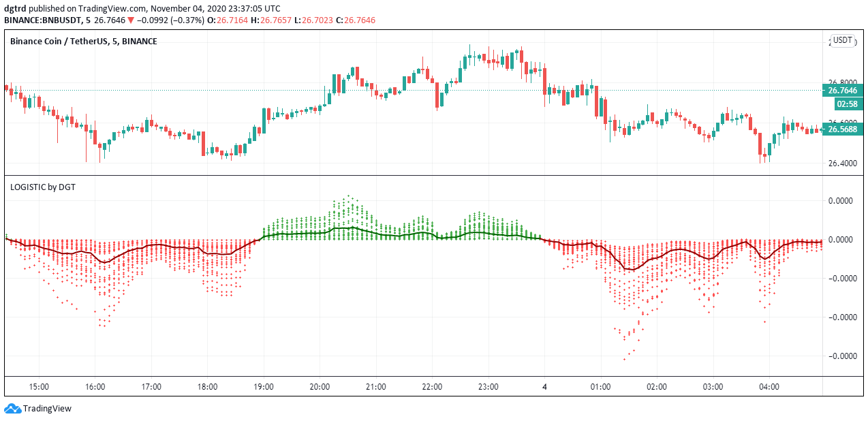Screen dimensions: 868x421
Task: Click the BINANCE:BNBUSDT symbol in header
Action: [x=42, y=20]
